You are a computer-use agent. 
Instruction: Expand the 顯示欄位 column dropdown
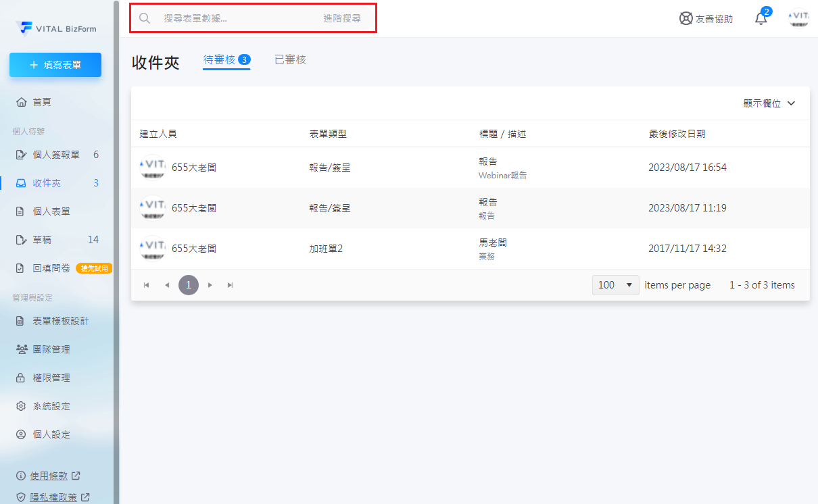(x=769, y=103)
